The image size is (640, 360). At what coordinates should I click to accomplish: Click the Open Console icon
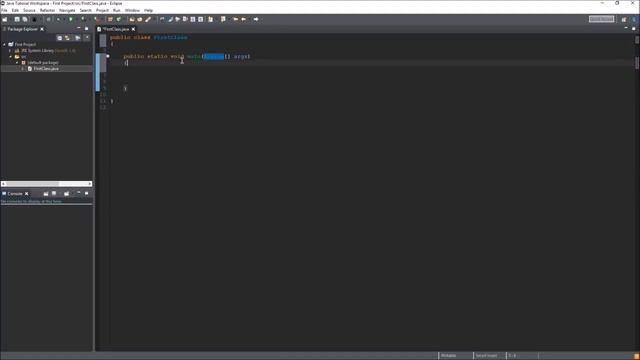(x=66, y=193)
